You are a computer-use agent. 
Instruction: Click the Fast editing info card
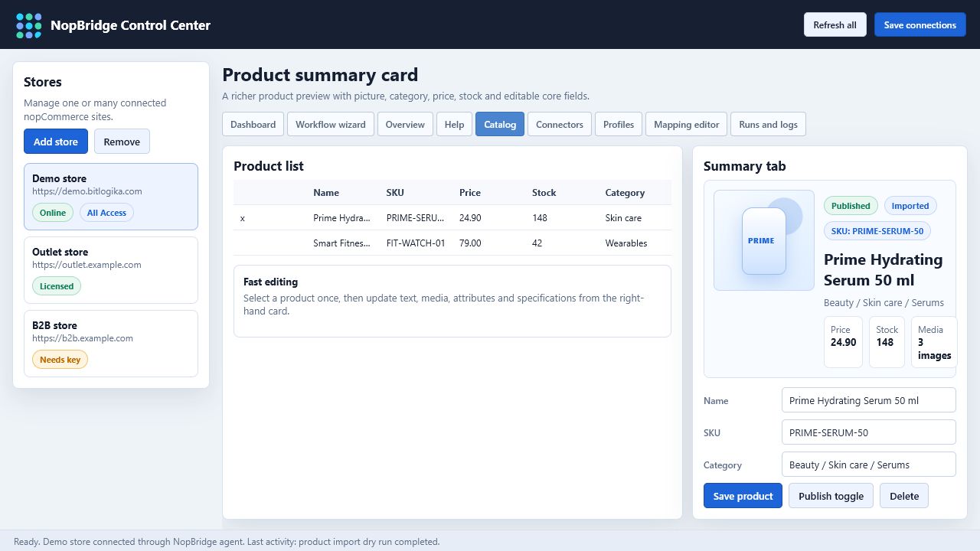click(452, 301)
